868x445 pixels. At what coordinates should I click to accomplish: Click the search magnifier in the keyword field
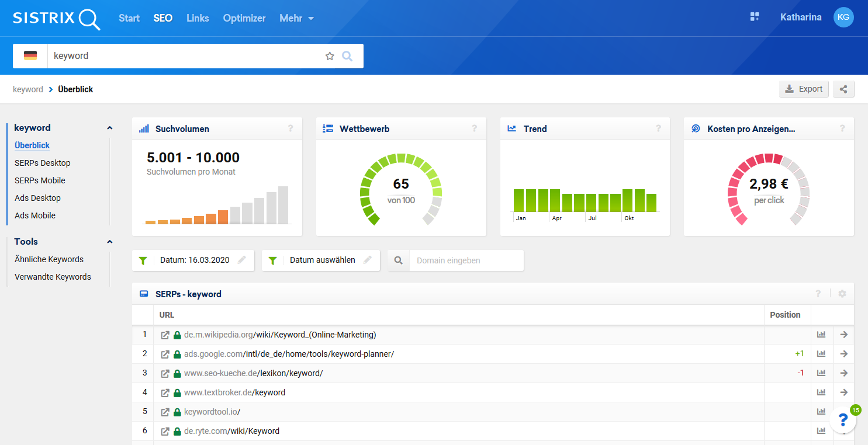tap(347, 56)
